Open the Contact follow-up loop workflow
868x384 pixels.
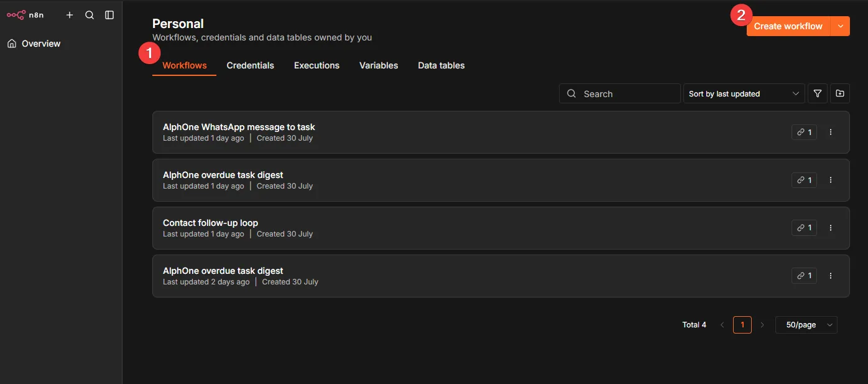pos(501,228)
